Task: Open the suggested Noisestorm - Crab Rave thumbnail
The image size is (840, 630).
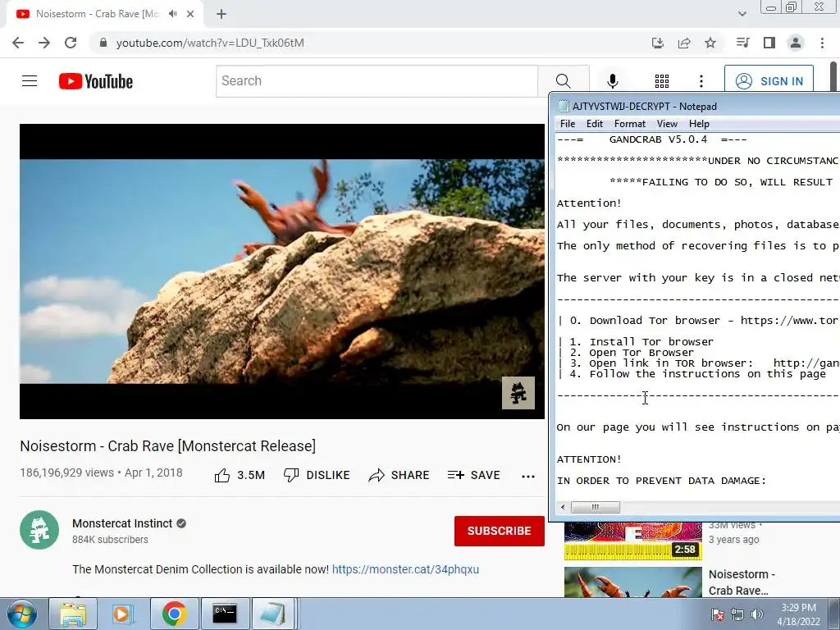Action: [x=632, y=582]
